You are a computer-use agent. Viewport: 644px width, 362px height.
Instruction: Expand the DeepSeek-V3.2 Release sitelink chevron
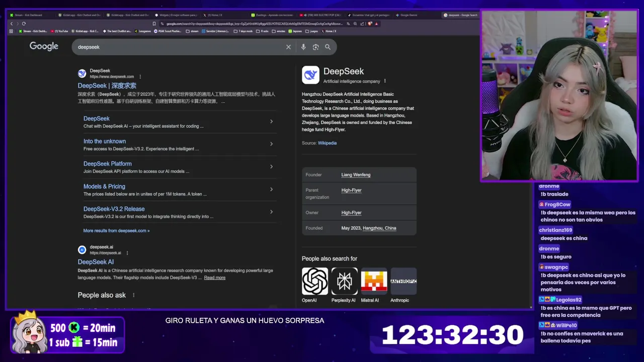(271, 212)
